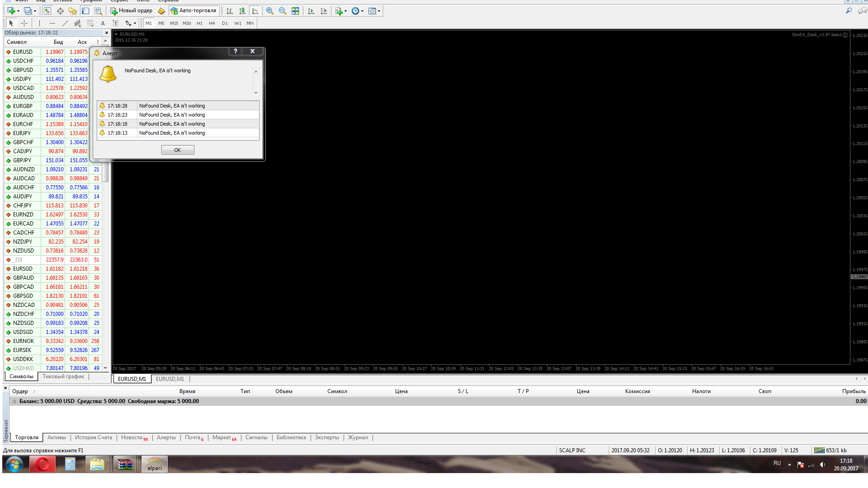Select the equidistant channel tool
This screenshot has width=868, height=488.
click(x=78, y=23)
